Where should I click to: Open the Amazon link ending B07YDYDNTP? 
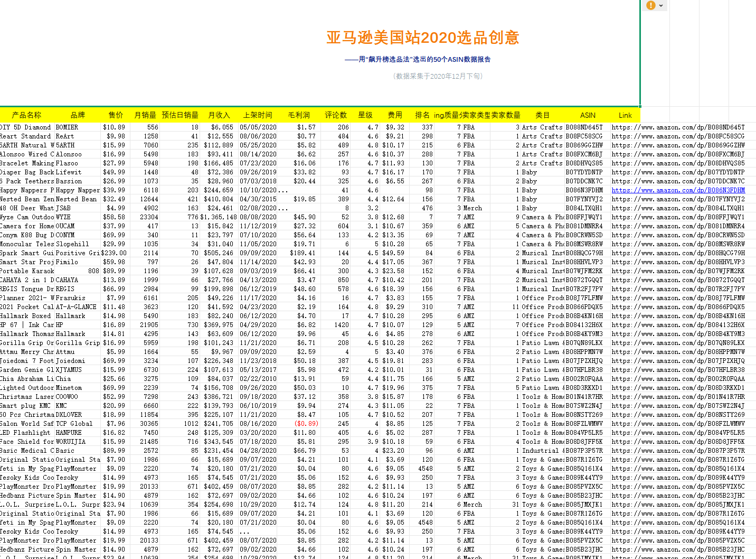coord(678,172)
